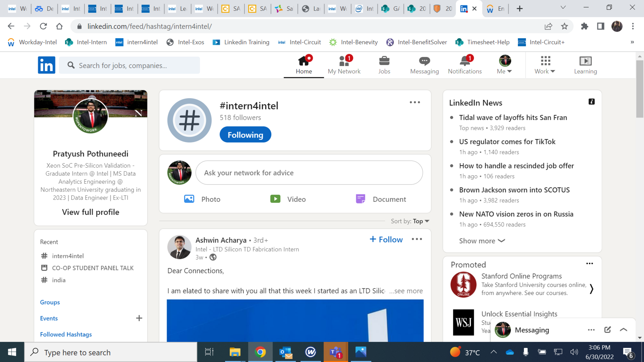Open the Learning video icon

point(585,61)
